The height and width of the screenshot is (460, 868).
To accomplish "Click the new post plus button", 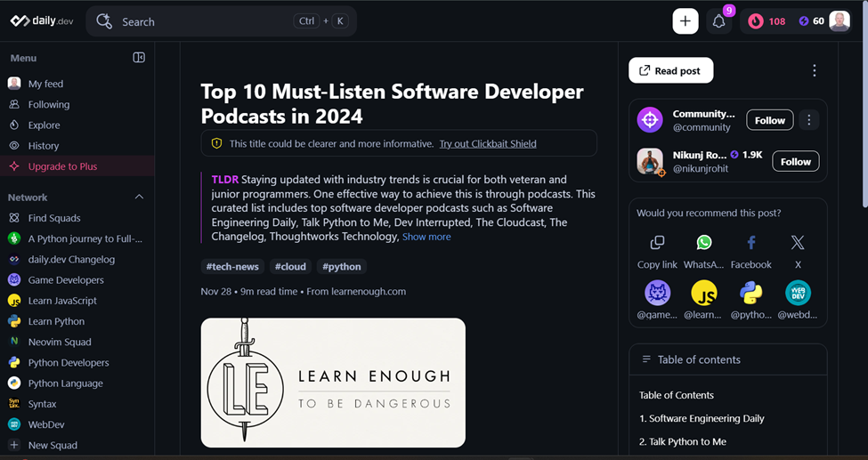I will (x=685, y=21).
